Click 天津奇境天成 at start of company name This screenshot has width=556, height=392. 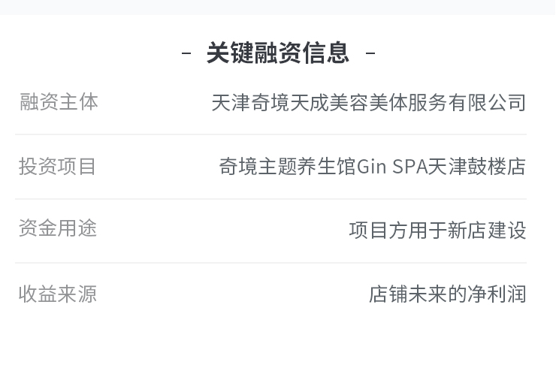(x=270, y=103)
